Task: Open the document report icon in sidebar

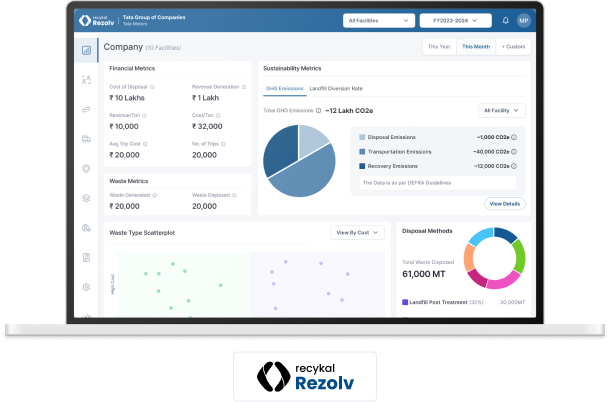Action: point(86,257)
